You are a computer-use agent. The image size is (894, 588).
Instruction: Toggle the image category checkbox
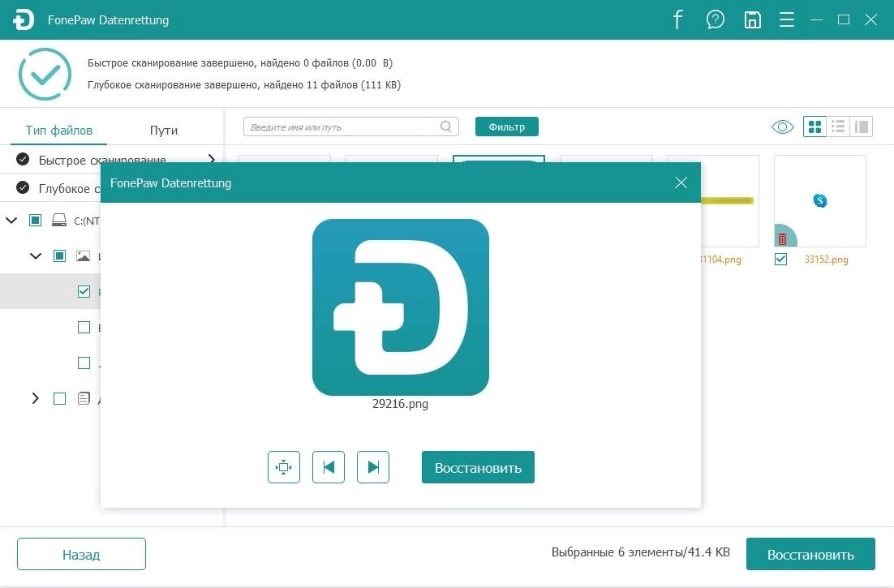click(x=59, y=255)
